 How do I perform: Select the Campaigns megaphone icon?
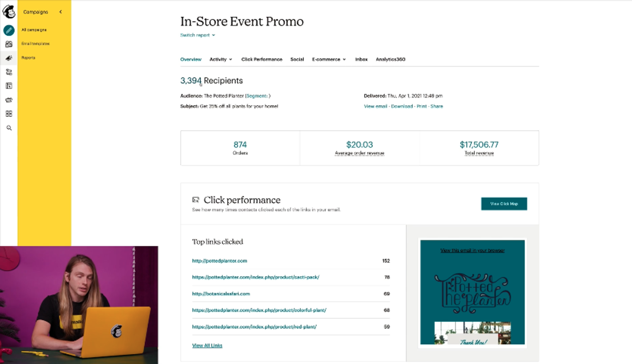9,58
